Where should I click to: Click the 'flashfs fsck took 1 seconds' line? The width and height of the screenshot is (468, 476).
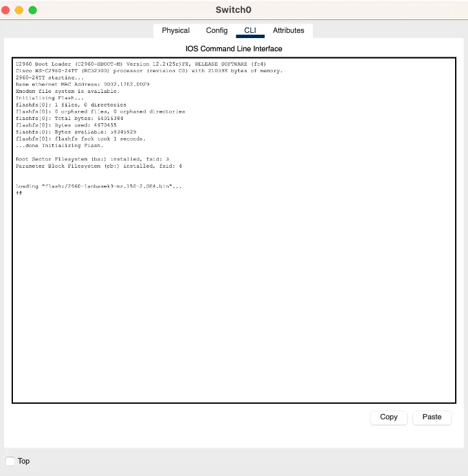click(x=81, y=139)
